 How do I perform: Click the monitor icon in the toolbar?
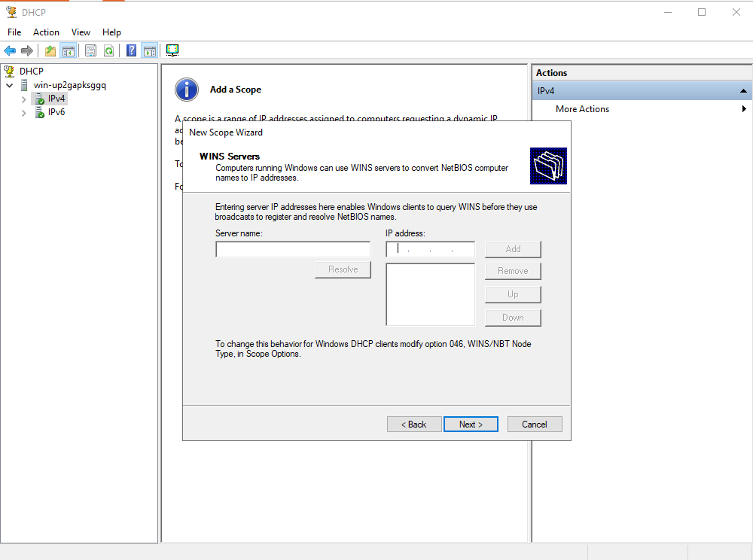[172, 50]
